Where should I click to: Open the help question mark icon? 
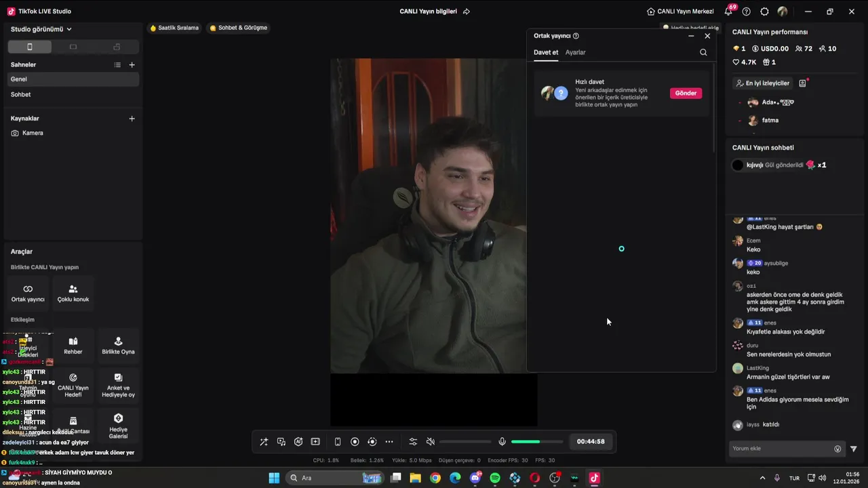[747, 12]
